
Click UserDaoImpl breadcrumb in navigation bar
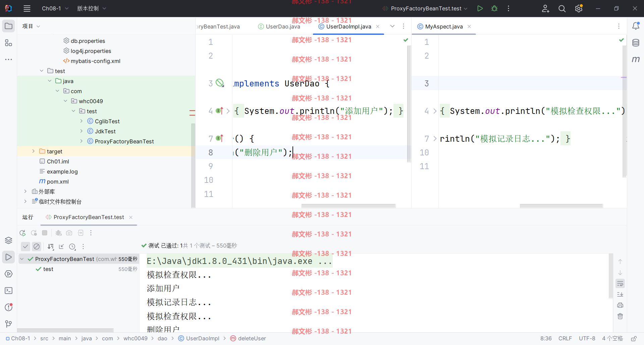[199, 339]
